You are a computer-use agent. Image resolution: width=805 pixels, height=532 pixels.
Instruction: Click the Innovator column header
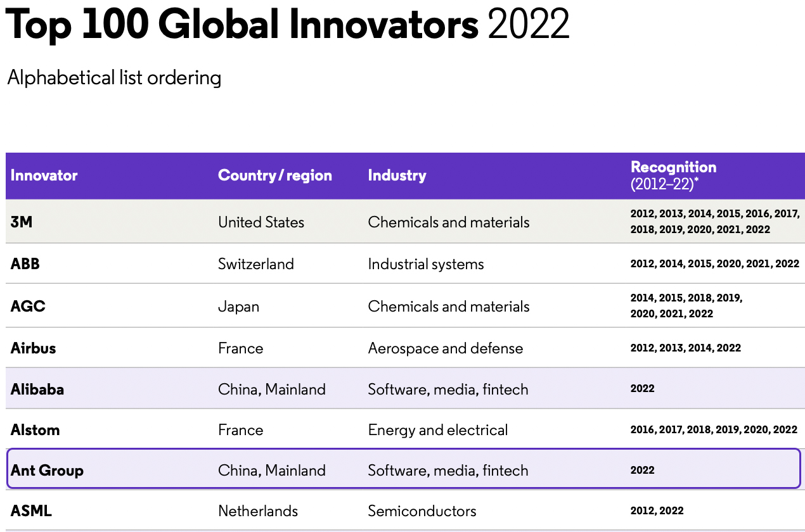(44, 175)
